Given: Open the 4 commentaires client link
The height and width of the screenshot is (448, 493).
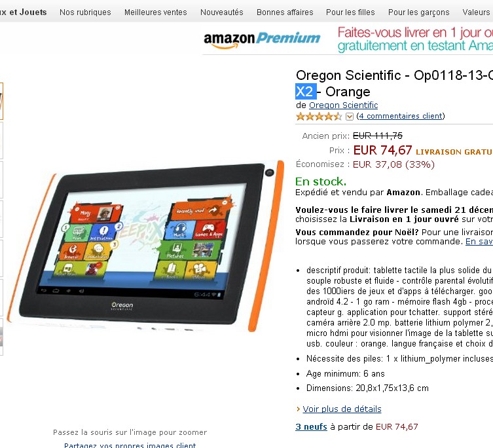Looking at the screenshot, I should pos(401,116).
